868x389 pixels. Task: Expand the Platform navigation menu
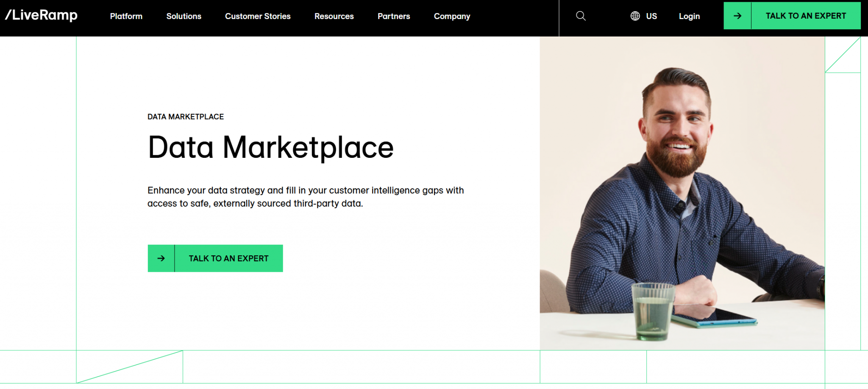click(x=126, y=16)
